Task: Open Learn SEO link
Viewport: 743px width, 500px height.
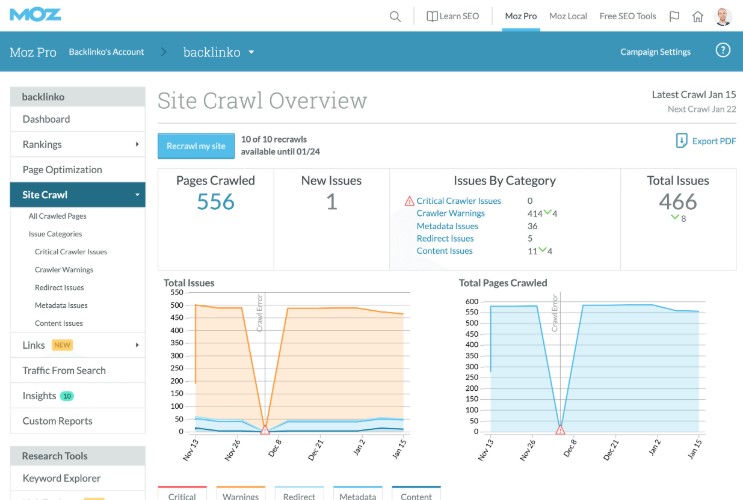Action: (x=459, y=16)
